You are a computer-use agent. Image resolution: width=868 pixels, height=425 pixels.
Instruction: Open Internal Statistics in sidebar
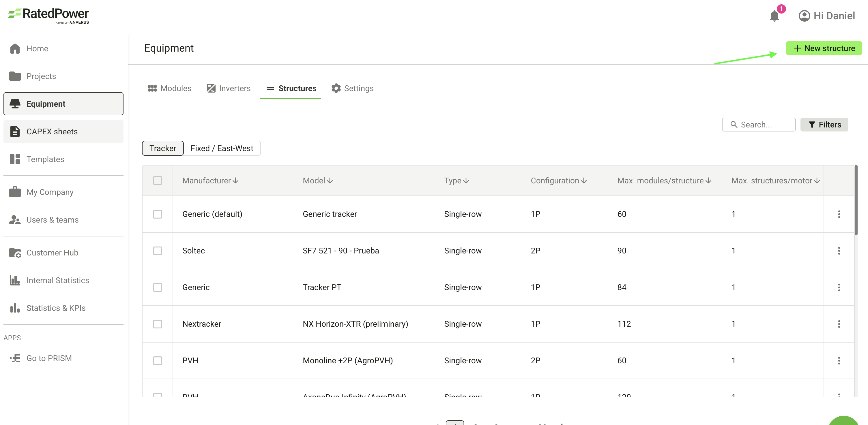point(63,280)
